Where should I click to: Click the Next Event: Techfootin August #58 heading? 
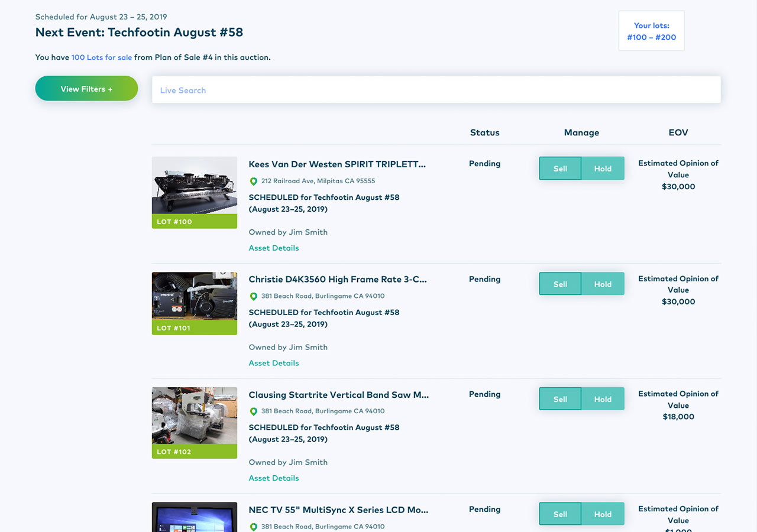click(x=139, y=32)
